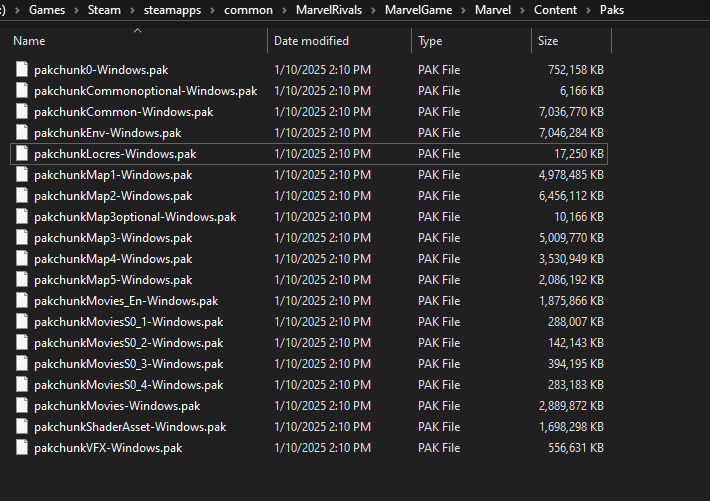This screenshot has width=710, height=501.
Task: Select file name pakchunkCommon-Windows.pak
Action: [123, 112]
